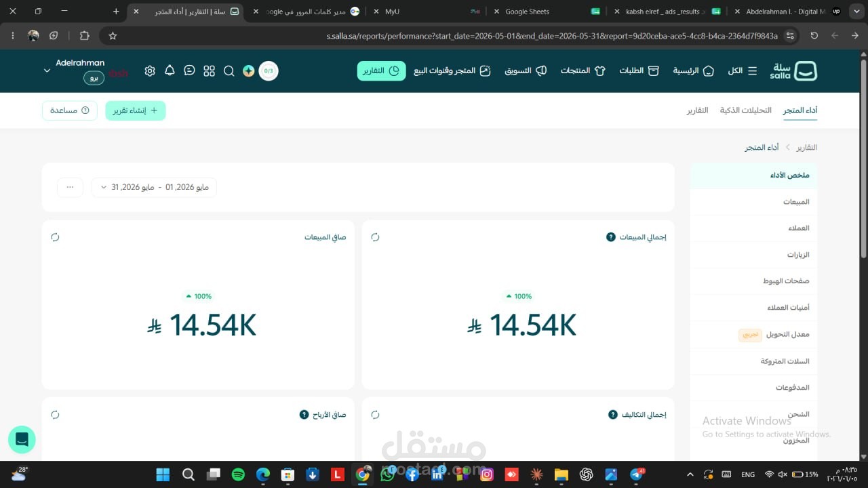Open Telegram from the taskbar
This screenshot has width=868, height=488.
pyautogui.click(x=637, y=474)
